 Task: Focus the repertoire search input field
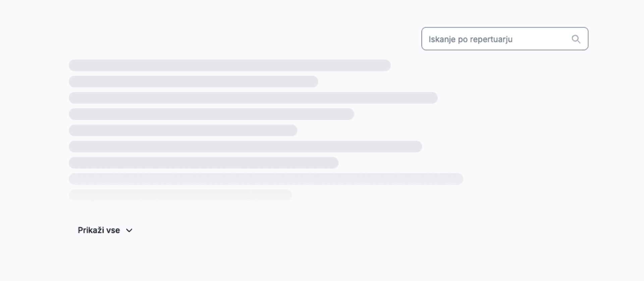[x=496, y=39]
